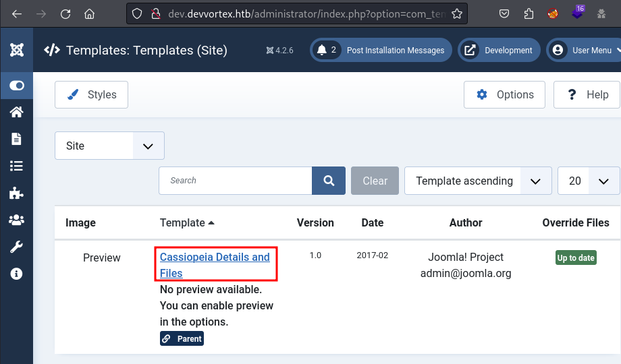
Task: Click the Up to date badge
Action: (x=576, y=257)
